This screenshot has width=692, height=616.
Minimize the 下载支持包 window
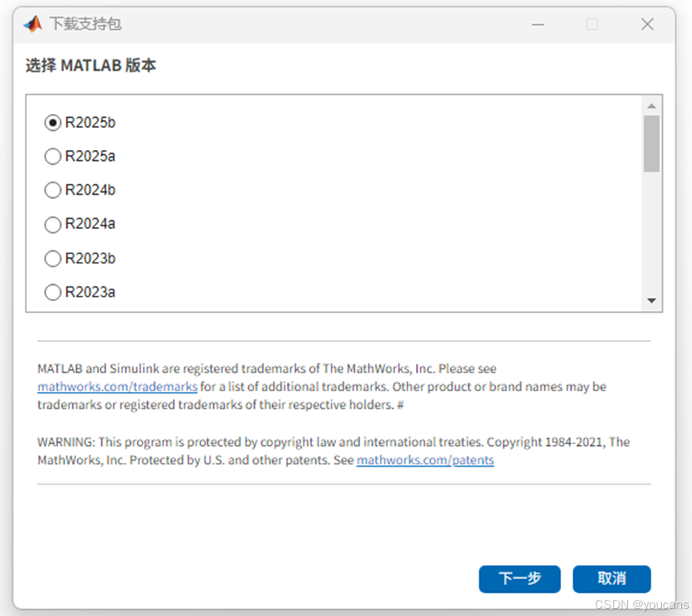tap(538, 24)
